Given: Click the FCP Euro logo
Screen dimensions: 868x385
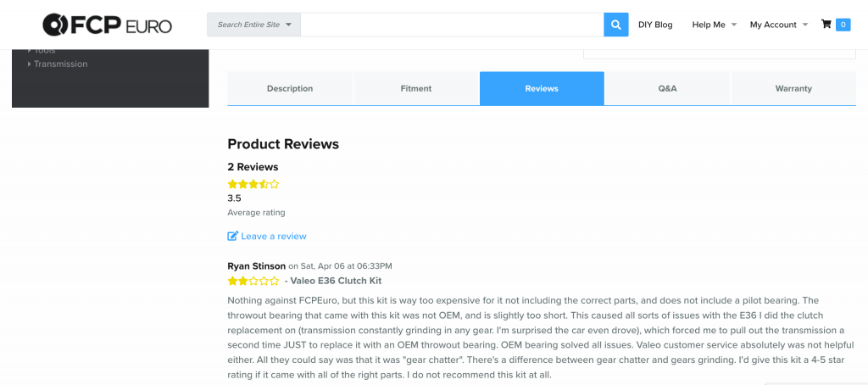Looking at the screenshot, I should 108,25.
